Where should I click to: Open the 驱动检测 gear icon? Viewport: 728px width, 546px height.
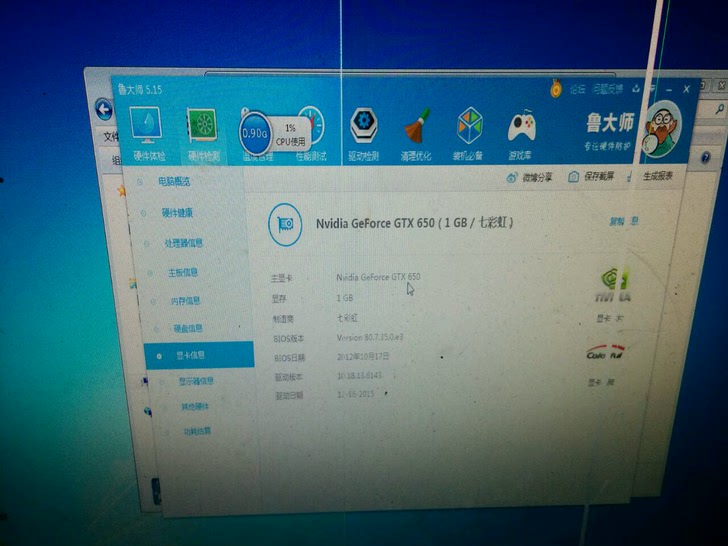click(x=364, y=127)
